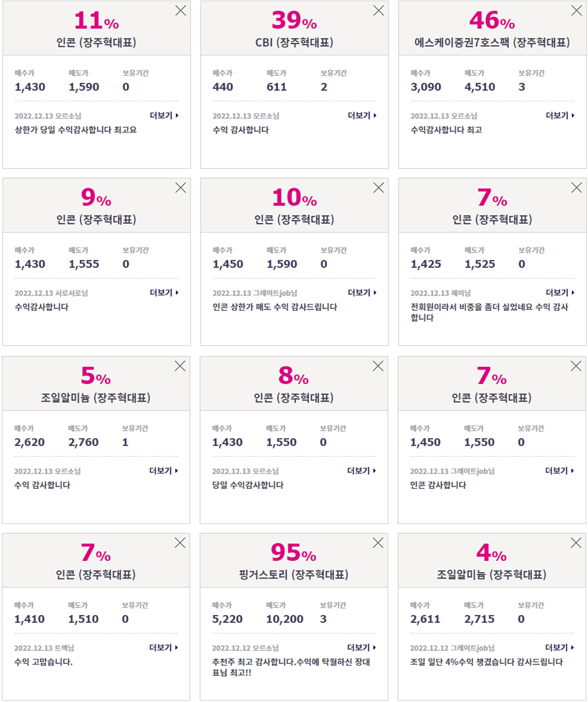This screenshot has width=588, height=702.
Task: Close the 5% 조일알미늄 card
Action: [x=180, y=366]
